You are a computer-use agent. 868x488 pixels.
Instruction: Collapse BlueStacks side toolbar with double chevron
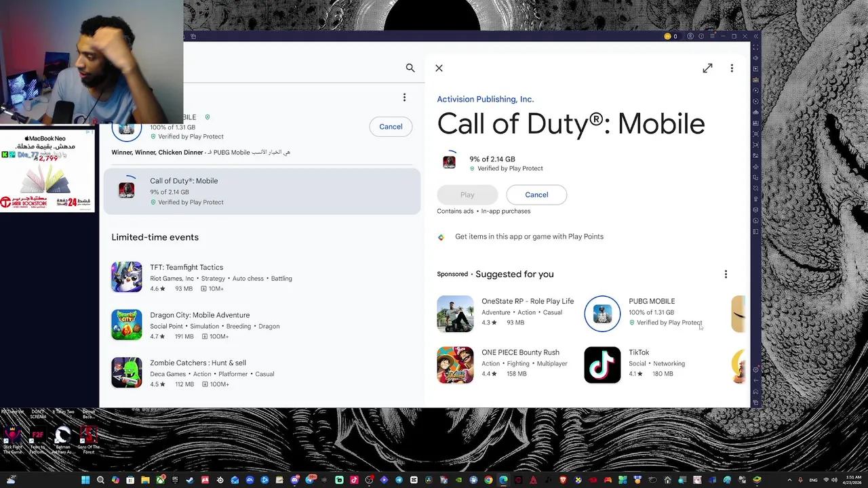[756, 36]
